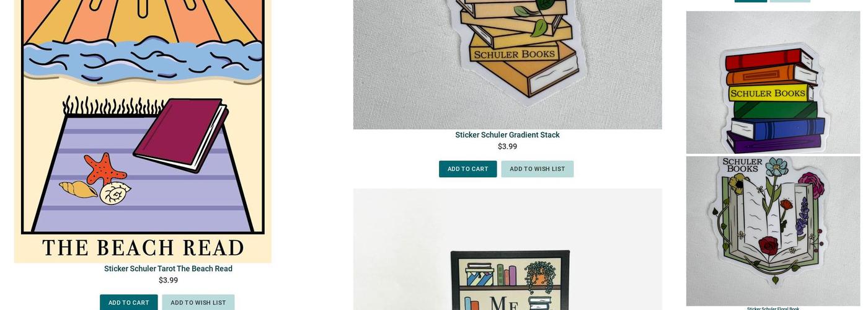868x310 pixels.
Task: Open the Beach Read tarot card image
Action: click(x=143, y=131)
